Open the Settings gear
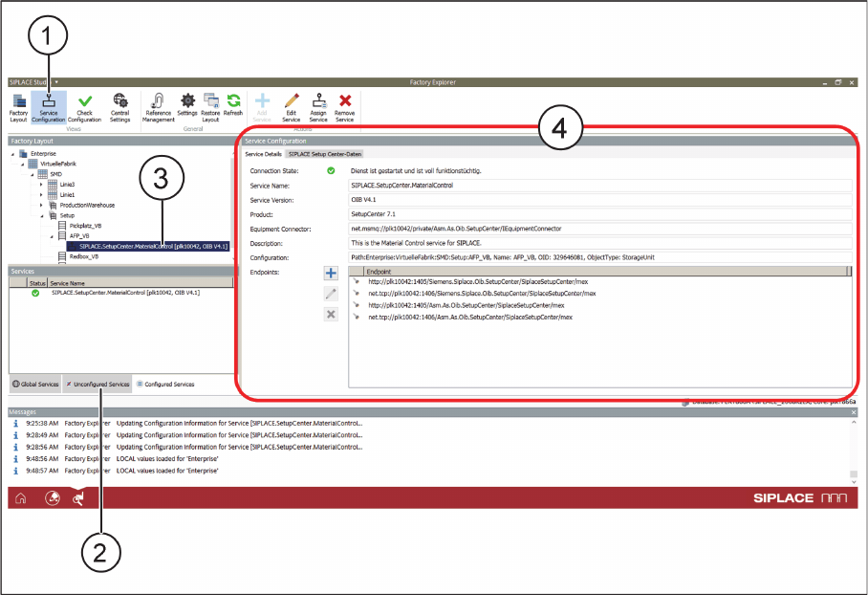The width and height of the screenshot is (868, 595). (187, 104)
